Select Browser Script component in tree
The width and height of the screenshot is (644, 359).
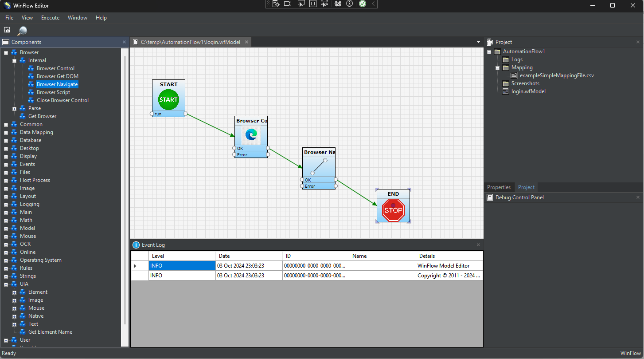coord(53,92)
